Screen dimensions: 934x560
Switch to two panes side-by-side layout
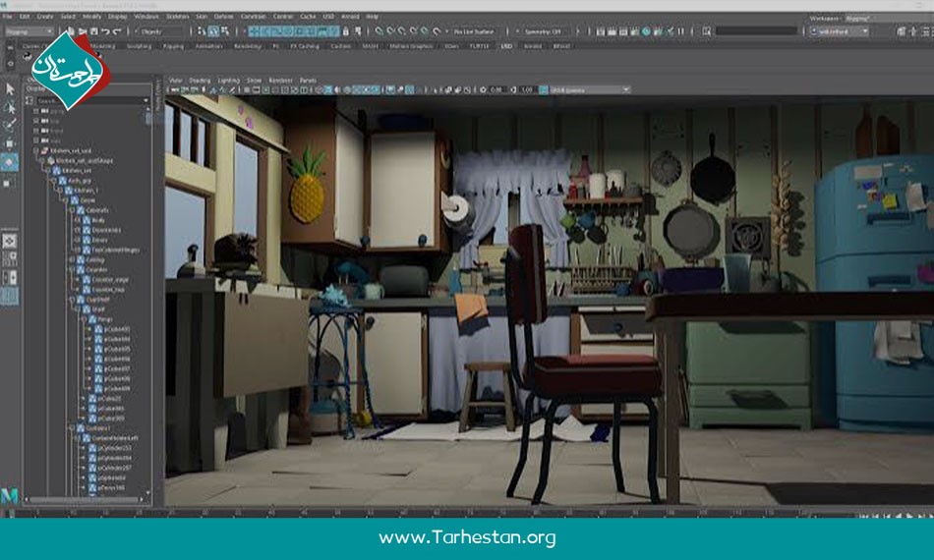(10, 277)
